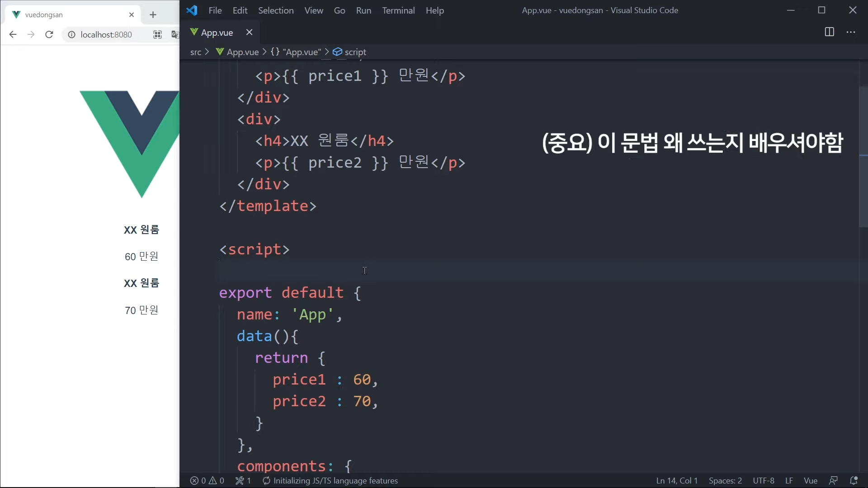Change the Spaces: 2 indentation setting
Image resolution: width=868 pixels, height=488 pixels.
pyautogui.click(x=725, y=480)
